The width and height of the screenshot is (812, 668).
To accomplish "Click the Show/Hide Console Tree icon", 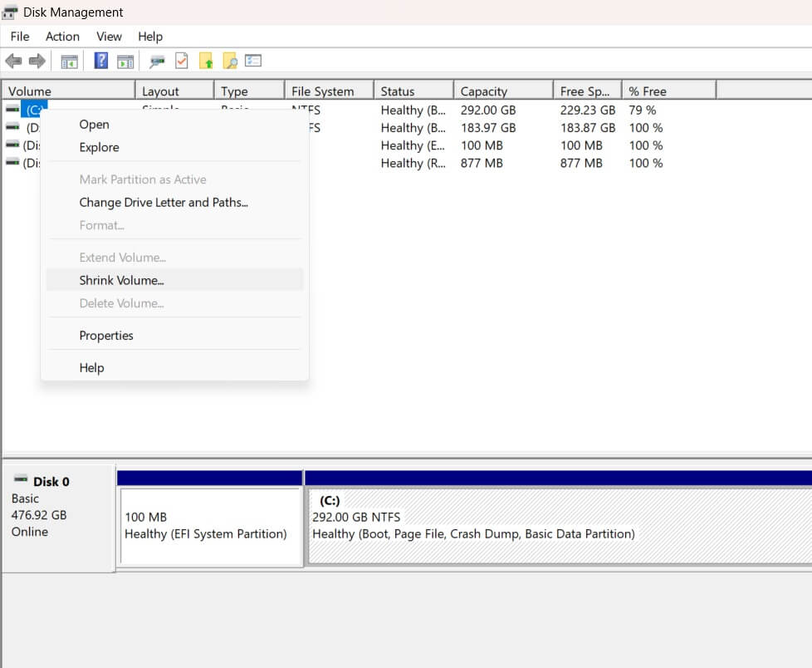I will coord(70,61).
